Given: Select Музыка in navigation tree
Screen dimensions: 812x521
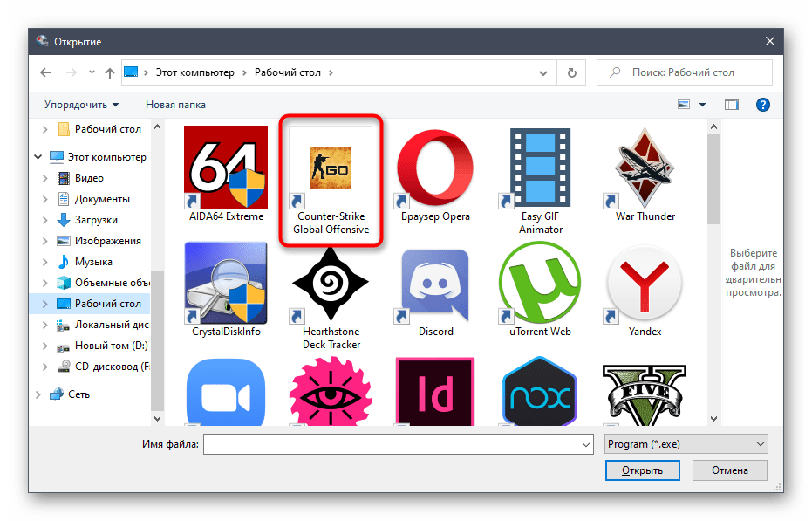Looking at the screenshot, I should 93,262.
